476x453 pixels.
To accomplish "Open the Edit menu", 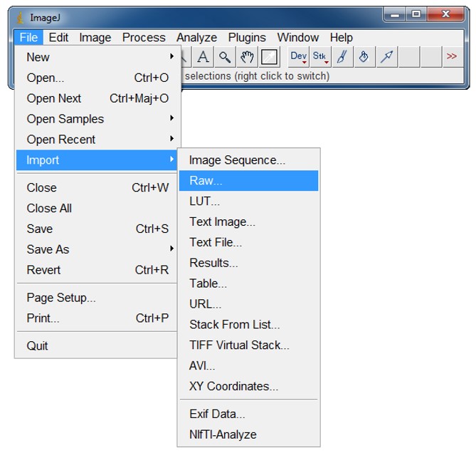I will click(58, 38).
